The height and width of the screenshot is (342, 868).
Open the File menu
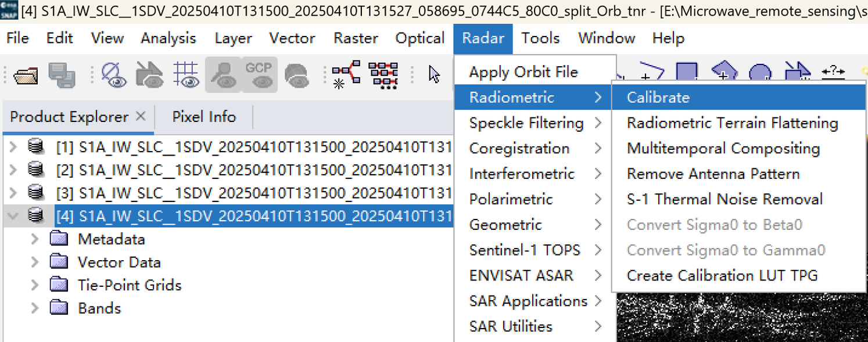point(17,38)
